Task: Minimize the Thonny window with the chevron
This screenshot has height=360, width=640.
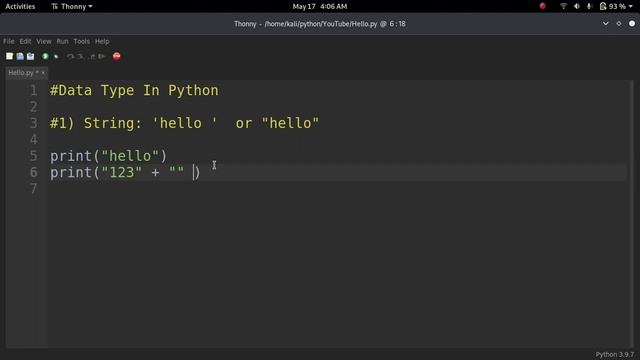Action: tap(606, 24)
